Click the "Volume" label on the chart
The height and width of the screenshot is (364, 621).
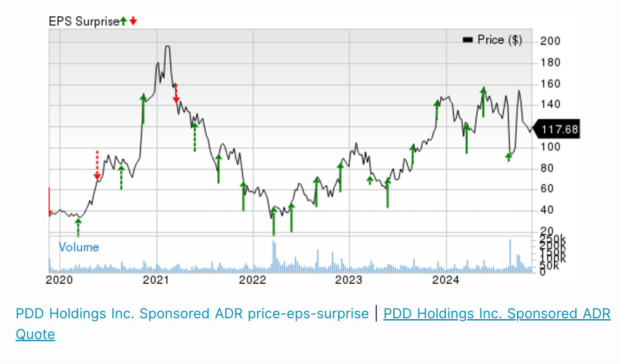click(x=78, y=247)
